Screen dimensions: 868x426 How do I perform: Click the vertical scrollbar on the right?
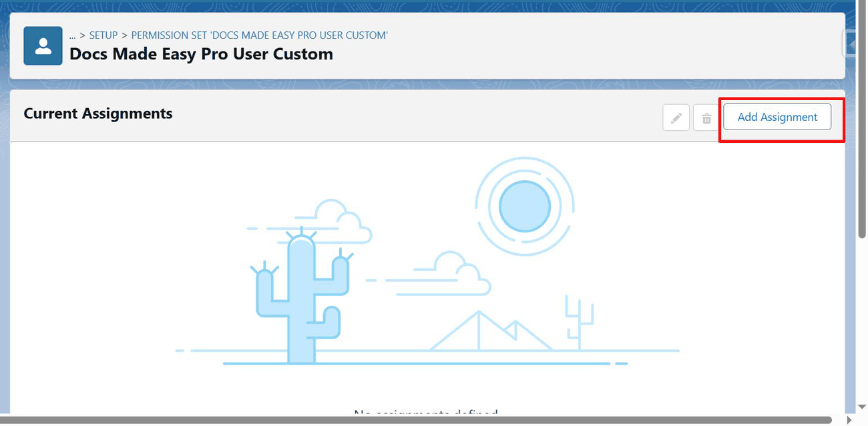point(861,120)
